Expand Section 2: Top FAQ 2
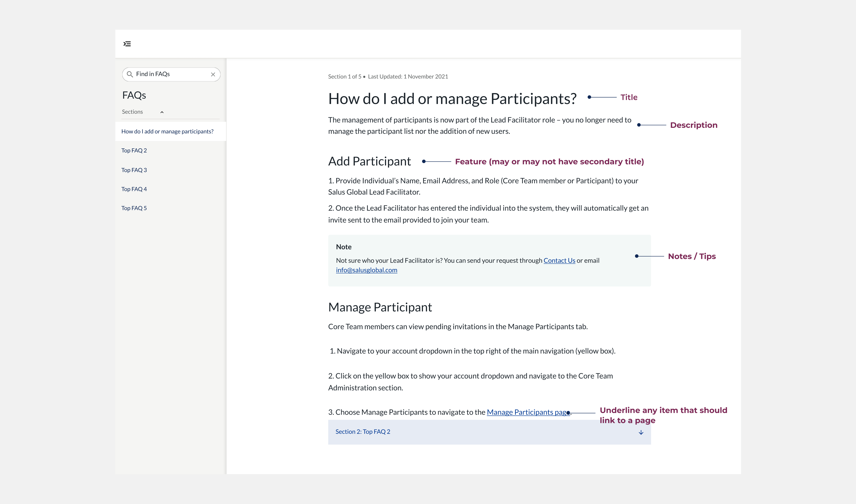This screenshot has width=856, height=504. (x=363, y=432)
